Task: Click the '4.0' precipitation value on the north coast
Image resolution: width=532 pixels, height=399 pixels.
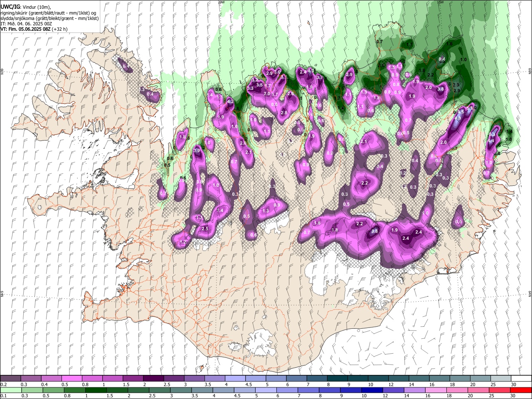Action: click(x=310, y=71)
